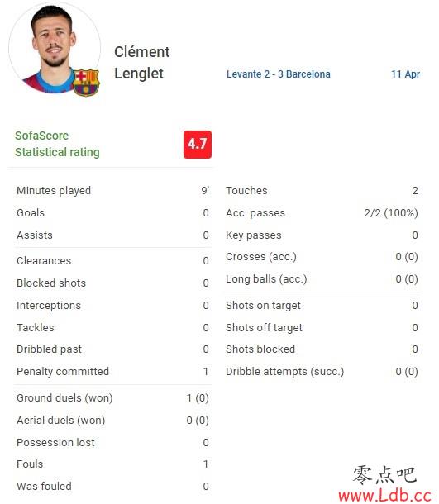Click the Possession lost stat row

pyautogui.click(x=112, y=443)
